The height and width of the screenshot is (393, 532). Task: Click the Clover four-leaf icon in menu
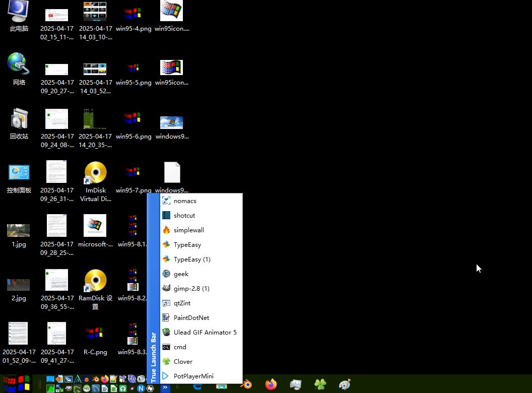[166, 362]
